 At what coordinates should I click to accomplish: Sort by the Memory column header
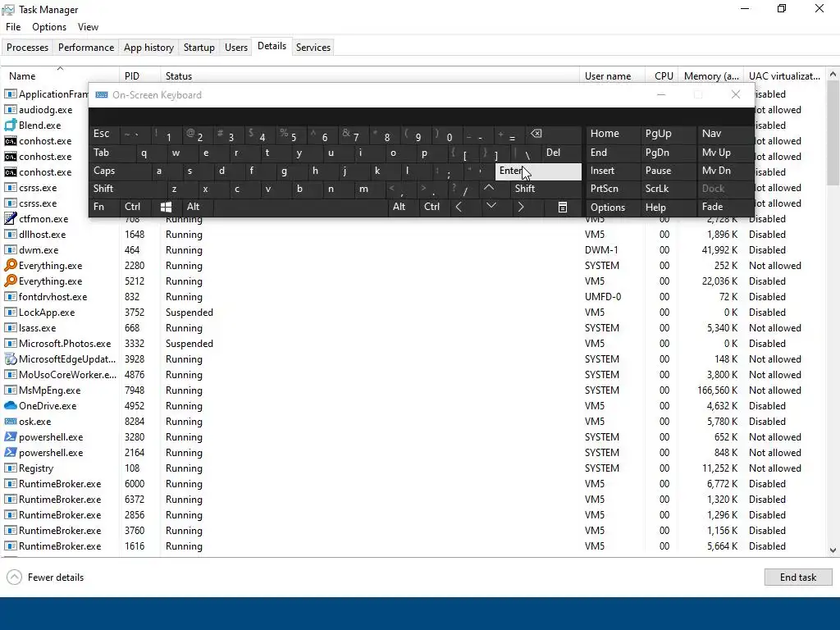(711, 76)
